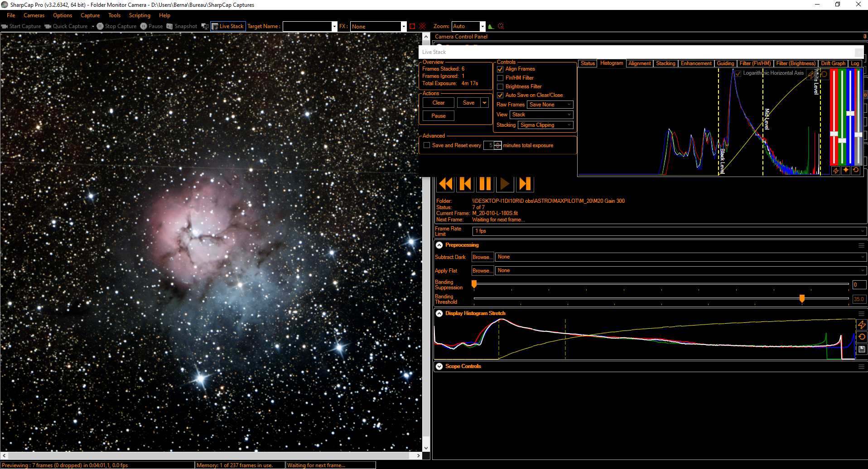Click live stack colour auto-balance star icon

point(845,170)
